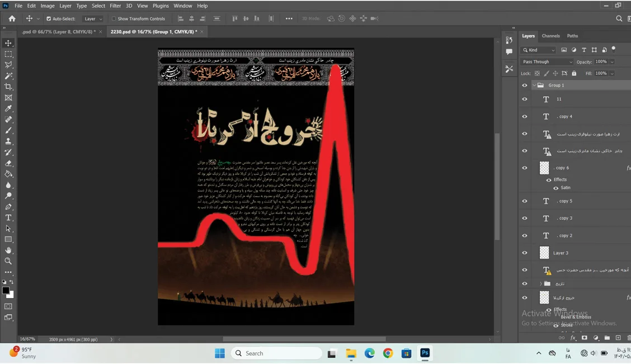The width and height of the screenshot is (631, 364).
Task: Show hidden system tray icons
Action: 539,353
